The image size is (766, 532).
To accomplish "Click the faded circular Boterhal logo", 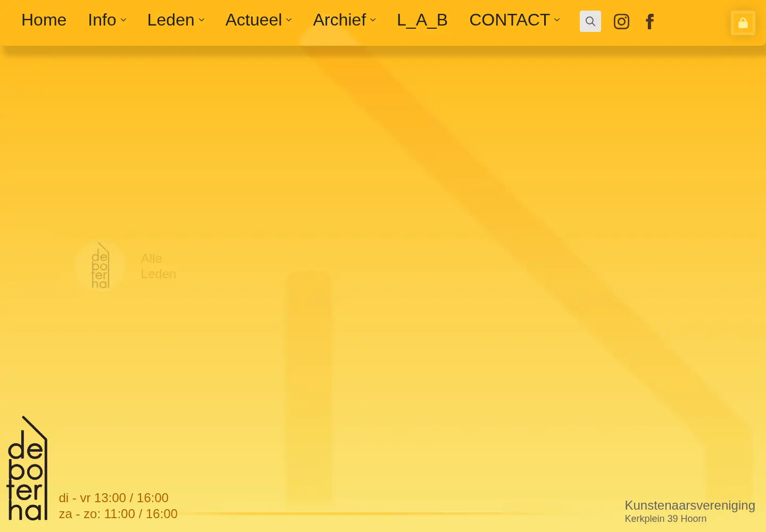I will 100,265.
